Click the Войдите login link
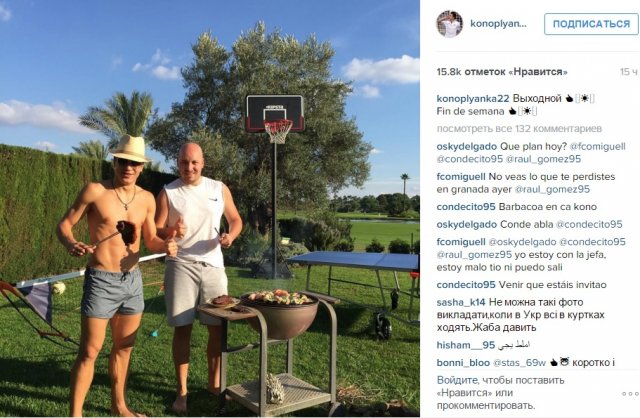The height and width of the screenshot is (418, 640). pos(457,380)
